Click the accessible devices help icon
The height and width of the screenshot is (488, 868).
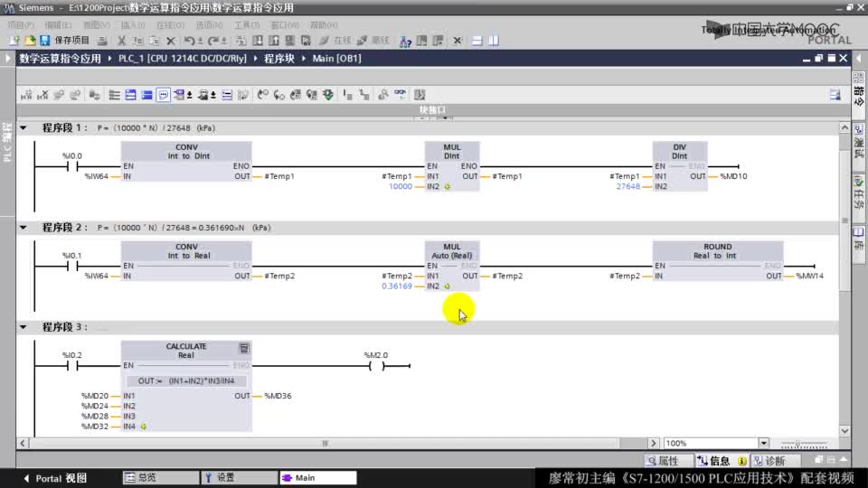pos(405,41)
